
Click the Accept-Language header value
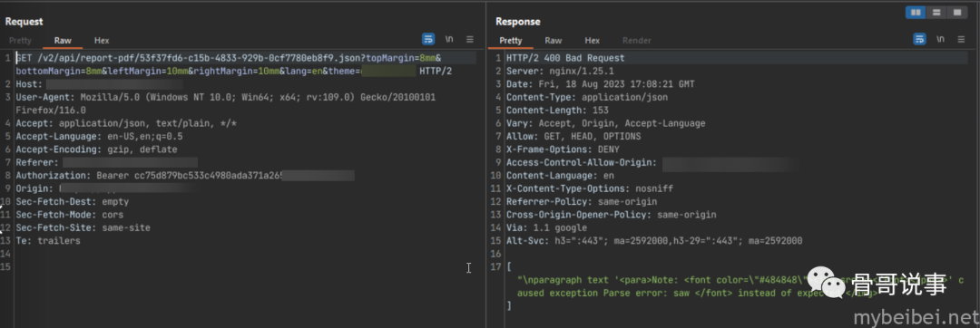point(145,137)
